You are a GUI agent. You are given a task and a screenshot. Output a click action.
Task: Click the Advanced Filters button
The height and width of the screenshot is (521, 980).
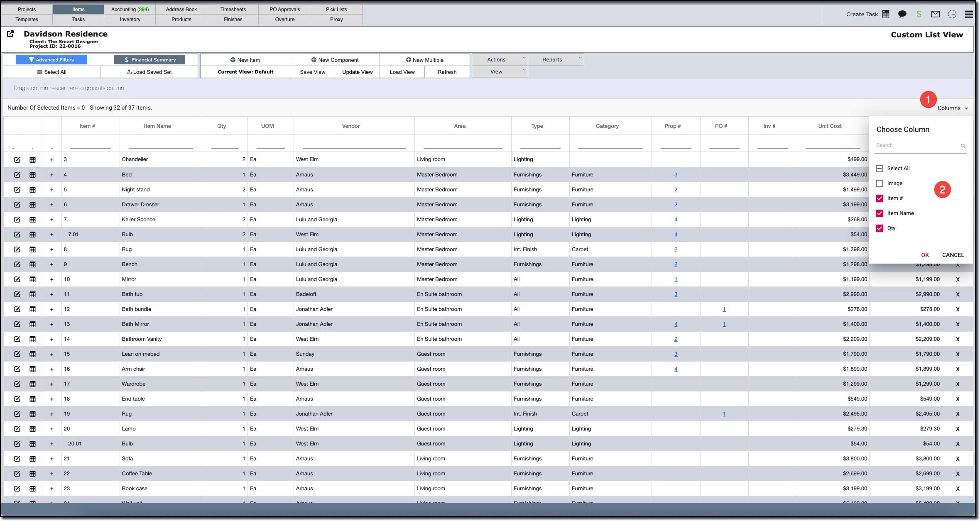51,60
